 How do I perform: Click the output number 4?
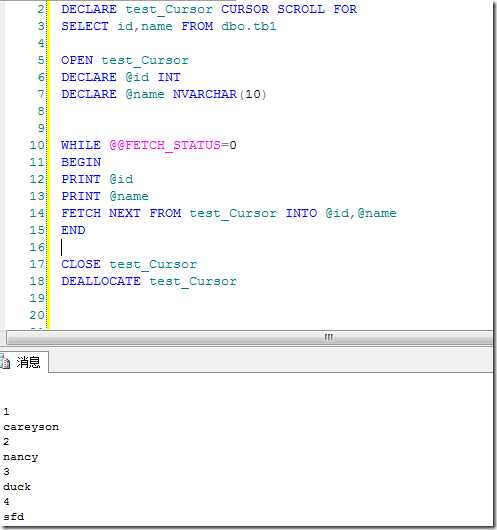(6, 502)
